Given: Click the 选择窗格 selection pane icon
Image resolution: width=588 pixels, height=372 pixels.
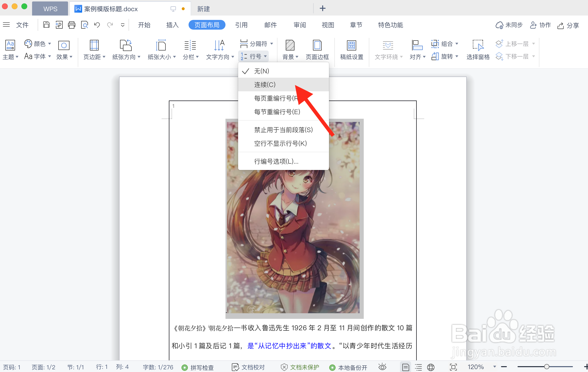Looking at the screenshot, I should point(478,49).
